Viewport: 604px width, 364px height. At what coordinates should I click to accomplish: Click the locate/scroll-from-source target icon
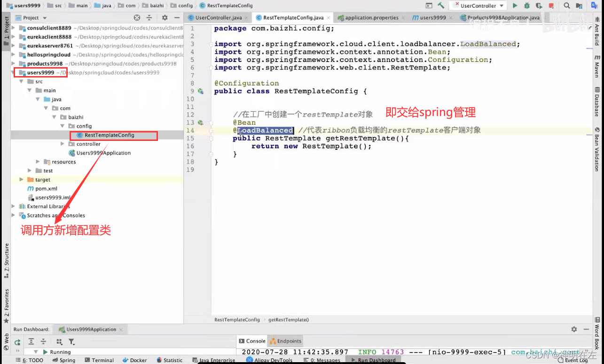137,17
